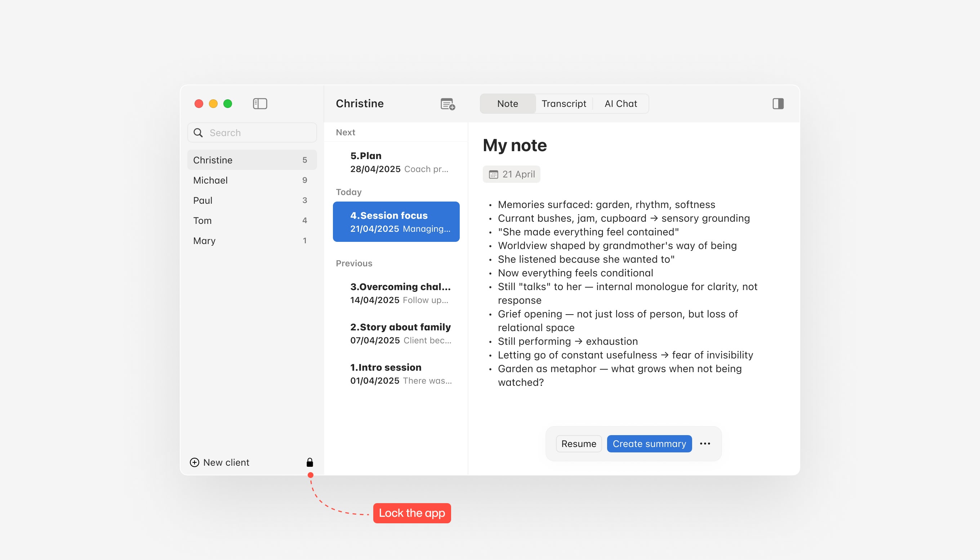Open the 1.Intro session entry
This screenshot has height=560, width=980.
point(400,374)
